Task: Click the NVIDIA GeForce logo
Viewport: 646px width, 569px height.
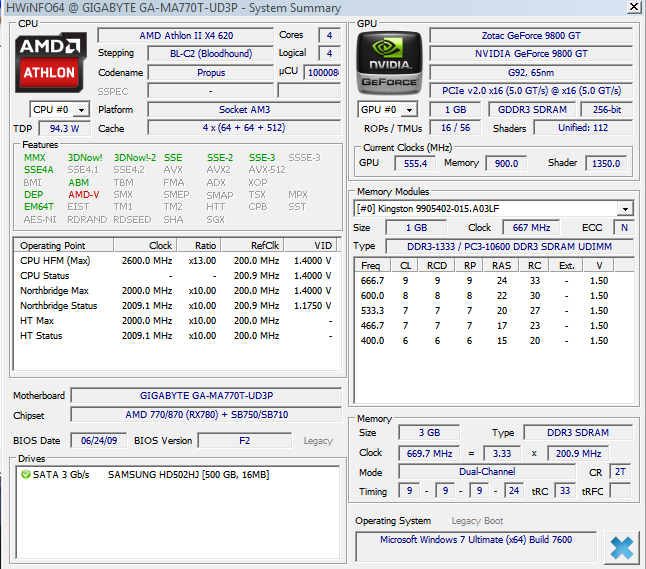Action: pyautogui.click(x=389, y=63)
